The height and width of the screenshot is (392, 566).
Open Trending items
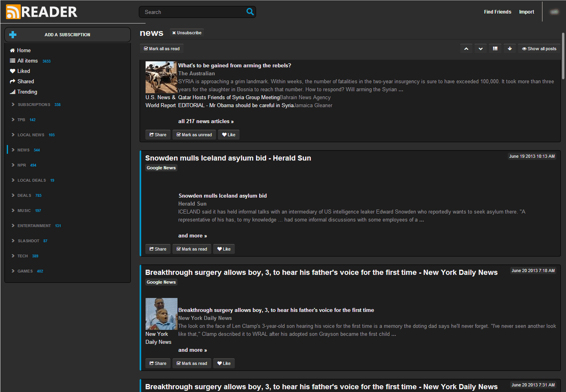(x=24, y=92)
